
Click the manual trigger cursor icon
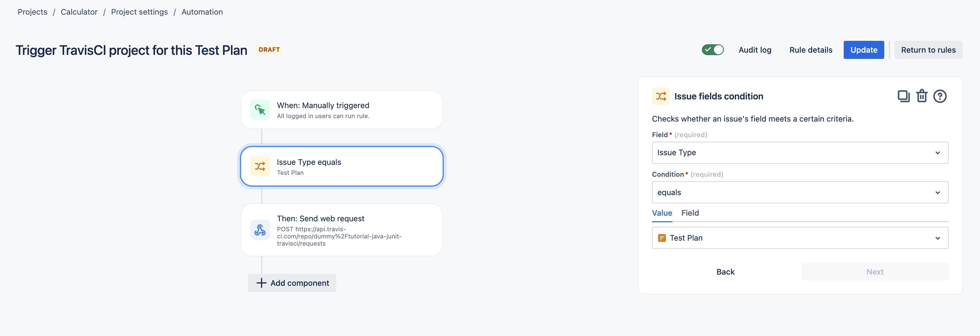click(x=260, y=109)
